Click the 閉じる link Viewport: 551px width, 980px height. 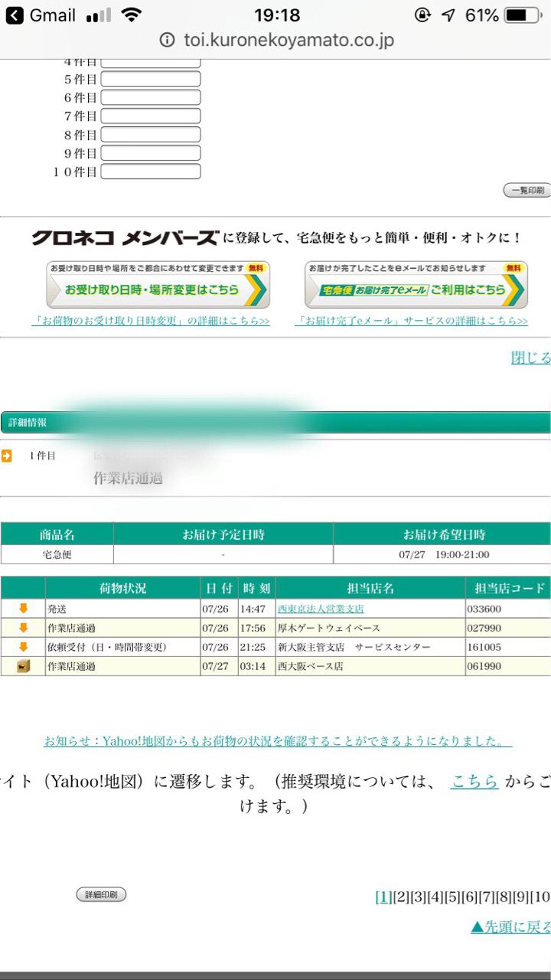[x=531, y=358]
